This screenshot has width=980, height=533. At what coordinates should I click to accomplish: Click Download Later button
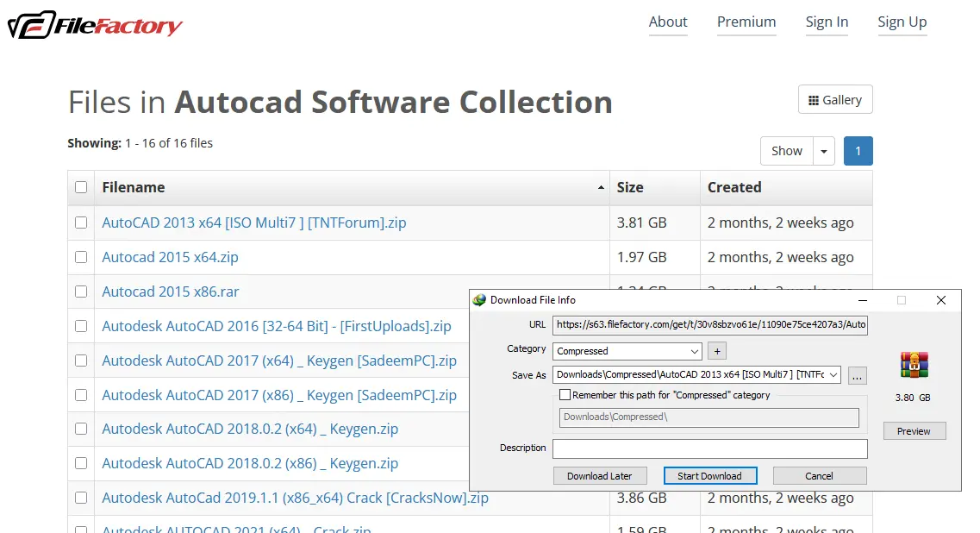(x=599, y=476)
